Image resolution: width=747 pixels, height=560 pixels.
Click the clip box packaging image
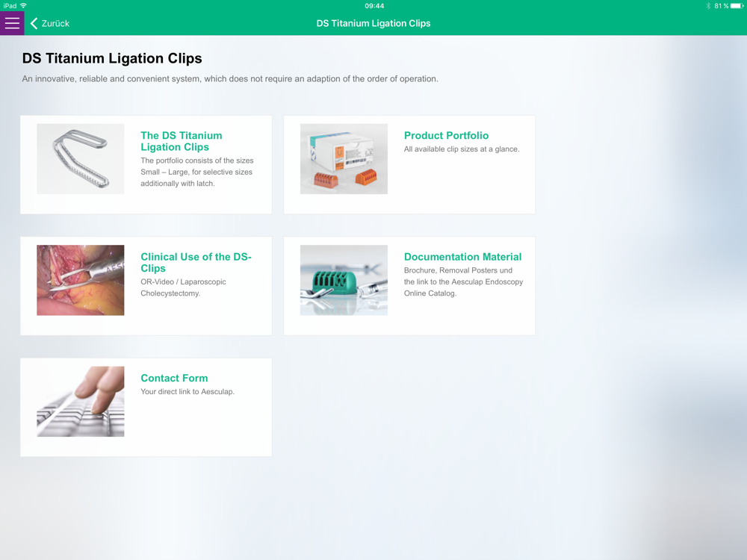point(344,159)
